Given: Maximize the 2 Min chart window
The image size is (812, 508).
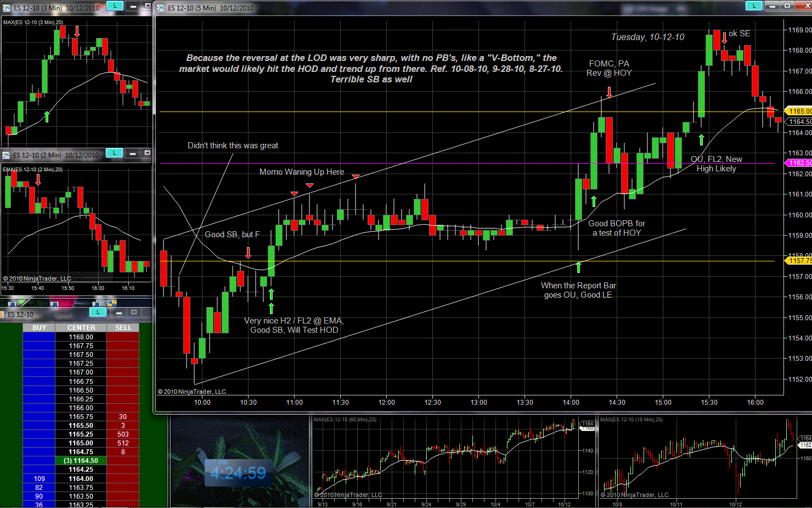Looking at the screenshot, I should point(147,153).
